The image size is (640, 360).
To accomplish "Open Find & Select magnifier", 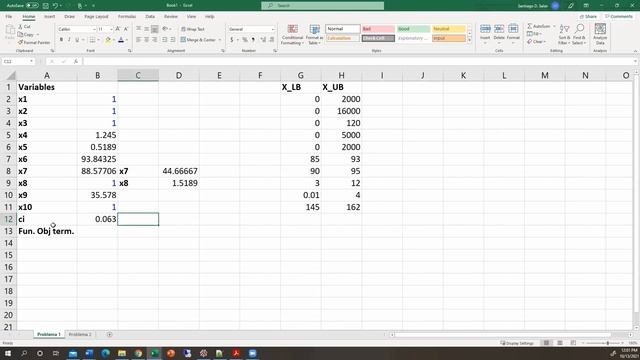I will 579,34.
